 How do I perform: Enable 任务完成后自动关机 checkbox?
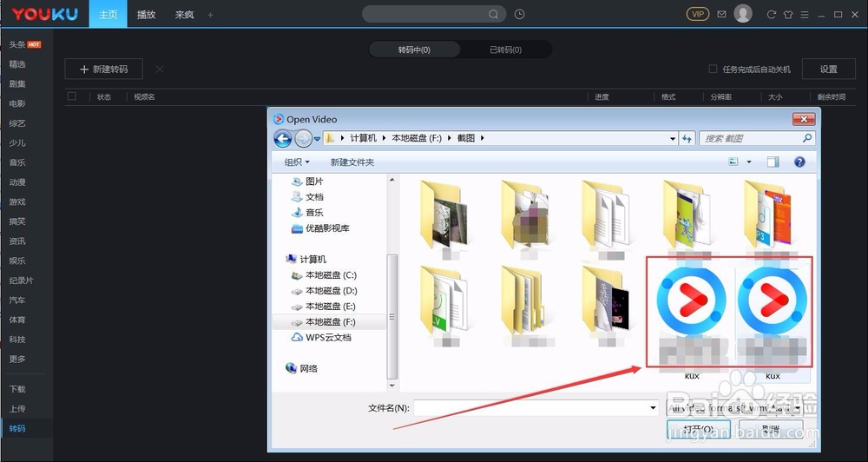tap(713, 69)
